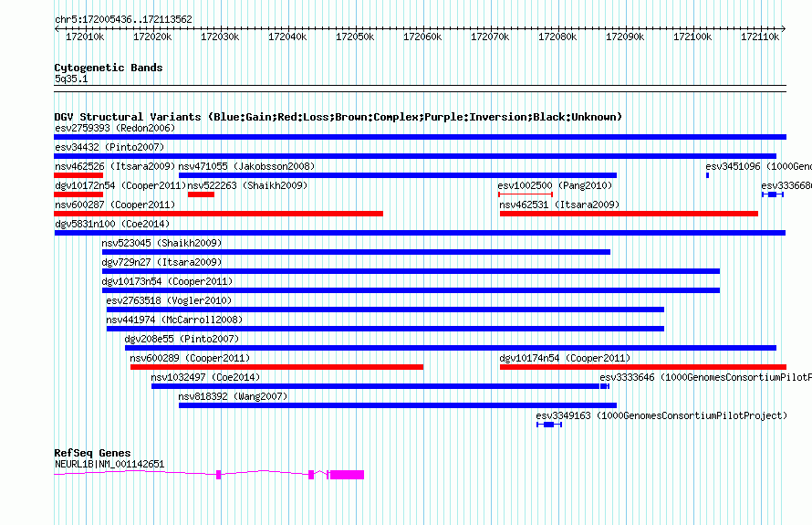
Task: Select nsv471055 (Jakobsson2008) blue variant bar
Action: tap(398, 175)
